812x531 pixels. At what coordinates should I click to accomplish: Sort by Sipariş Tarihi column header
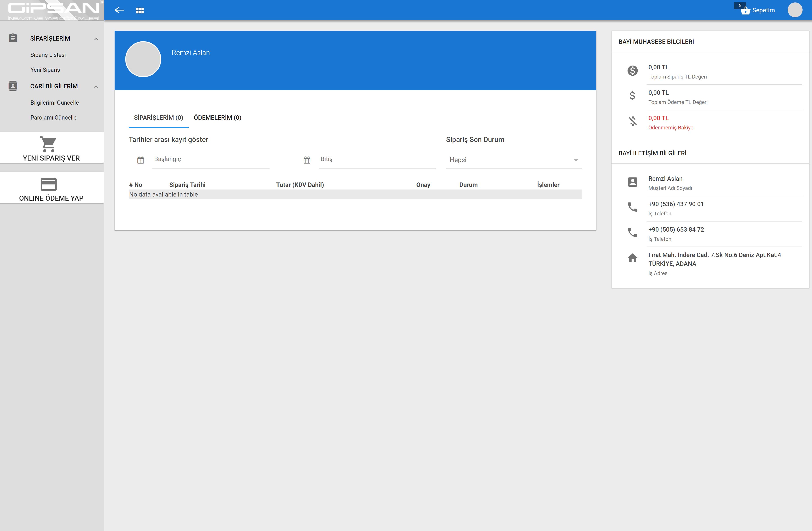point(187,185)
